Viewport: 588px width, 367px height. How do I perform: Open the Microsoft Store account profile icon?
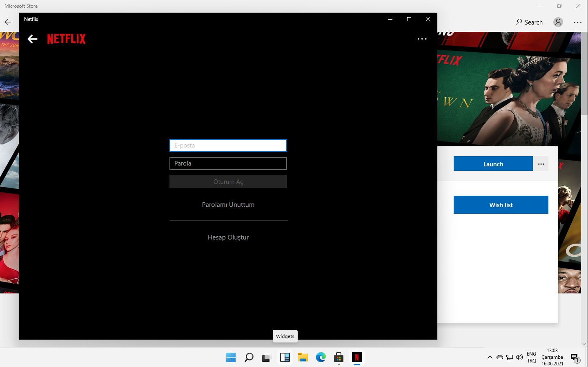point(558,22)
